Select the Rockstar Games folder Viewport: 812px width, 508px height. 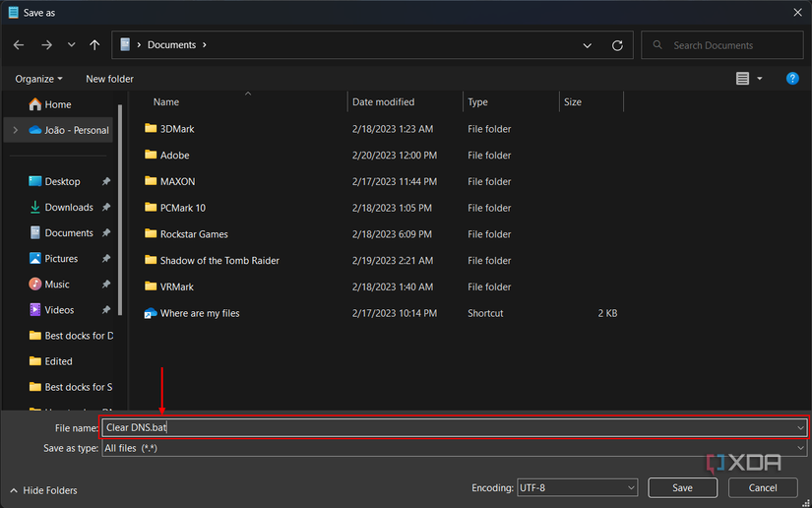click(186, 234)
